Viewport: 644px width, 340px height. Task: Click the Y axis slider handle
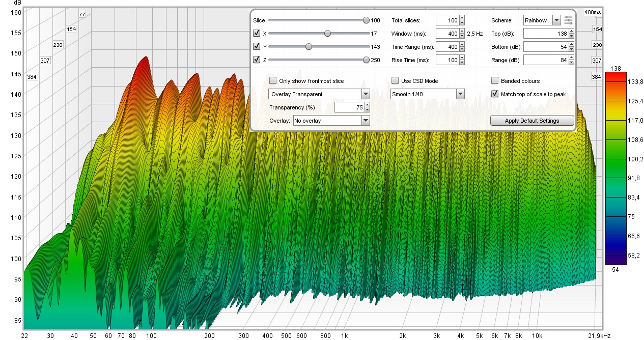point(309,47)
